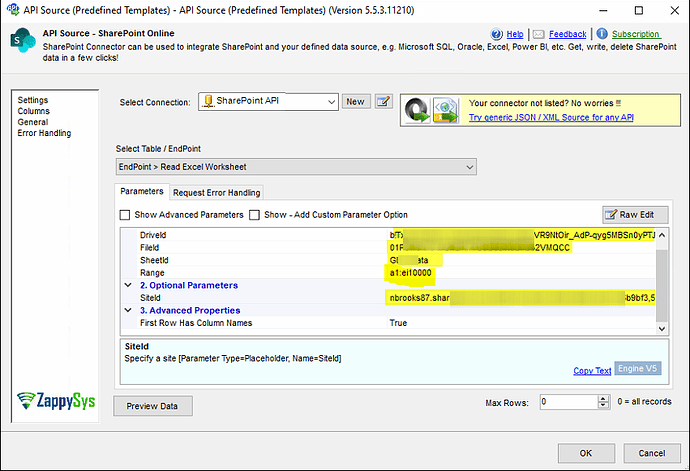Click the Raw Edit button
690x471 pixels.
point(635,215)
